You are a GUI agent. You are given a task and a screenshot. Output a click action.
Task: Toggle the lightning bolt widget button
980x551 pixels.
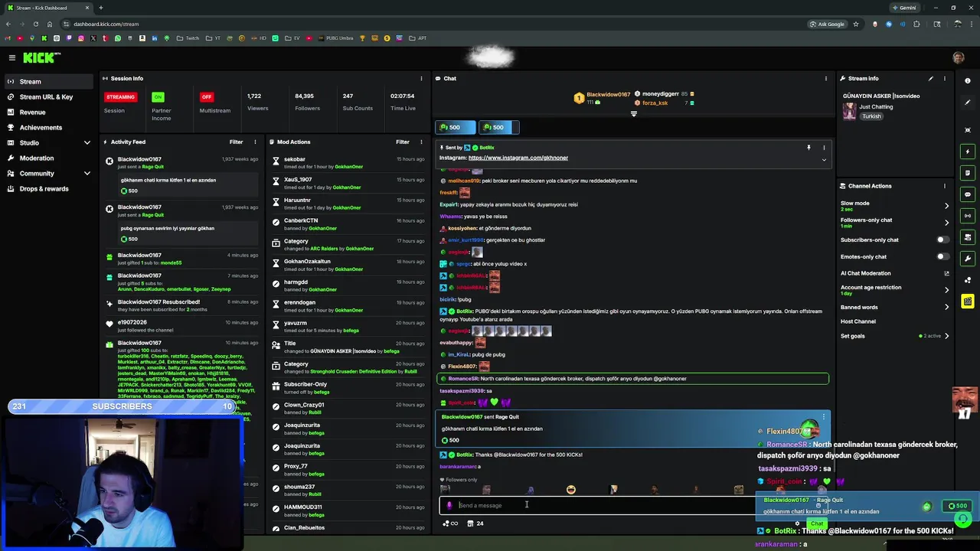(968, 152)
